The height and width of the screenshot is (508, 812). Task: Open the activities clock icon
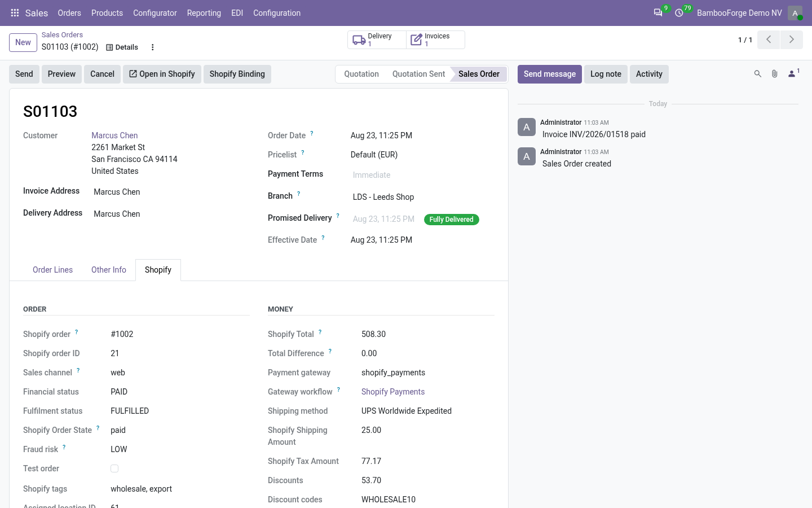tap(679, 13)
